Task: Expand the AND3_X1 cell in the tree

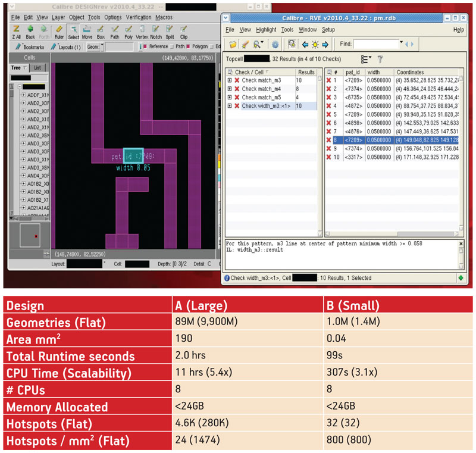Action: [x=23, y=160]
